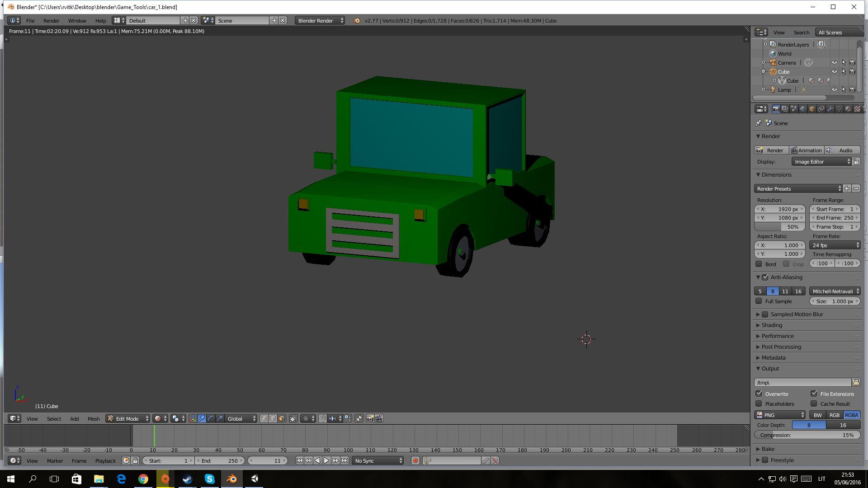
Task: Open Skype from the taskbar
Action: coord(210,479)
